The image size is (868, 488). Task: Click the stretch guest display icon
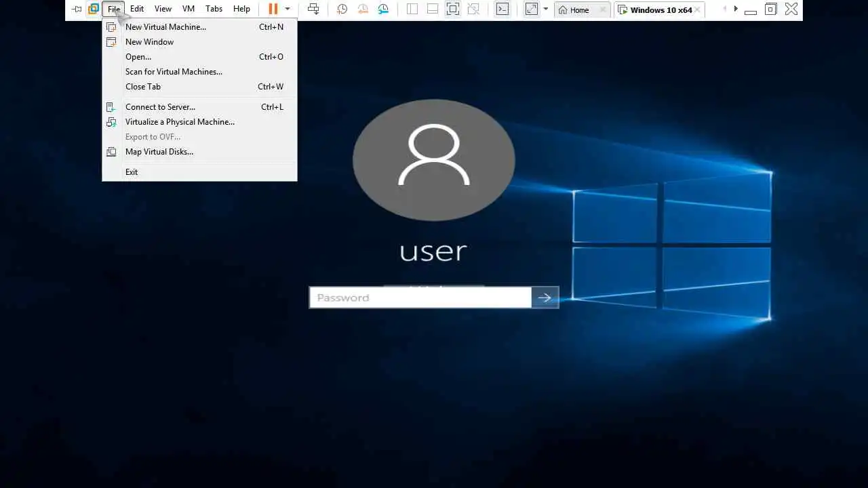(532, 9)
